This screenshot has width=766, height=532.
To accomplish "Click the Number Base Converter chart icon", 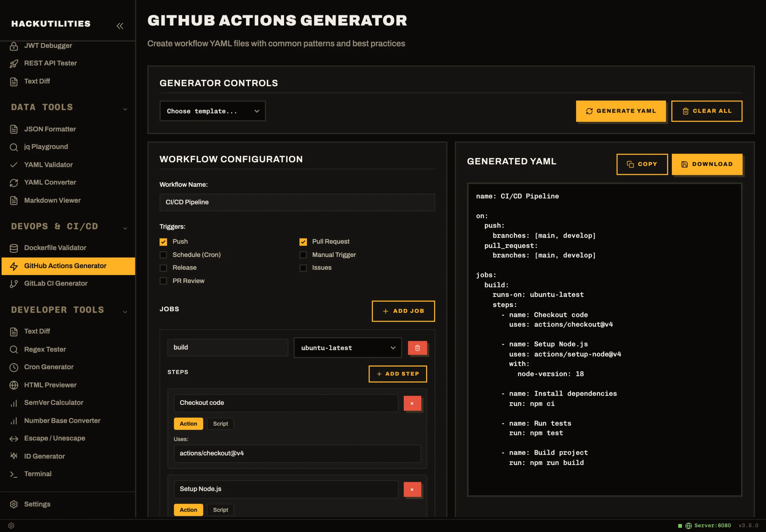I will 14,421.
